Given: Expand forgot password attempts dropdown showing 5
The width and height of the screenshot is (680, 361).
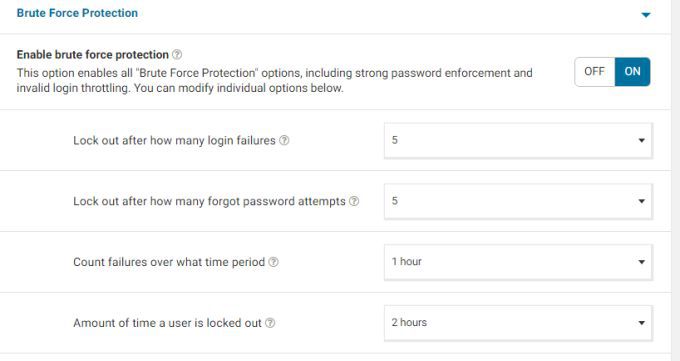Looking at the screenshot, I should pyautogui.click(x=518, y=201).
